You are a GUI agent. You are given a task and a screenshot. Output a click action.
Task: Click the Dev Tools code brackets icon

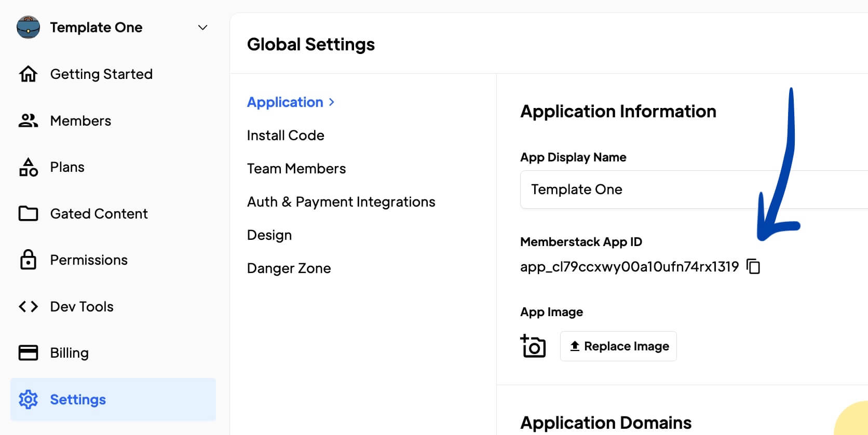coord(28,306)
